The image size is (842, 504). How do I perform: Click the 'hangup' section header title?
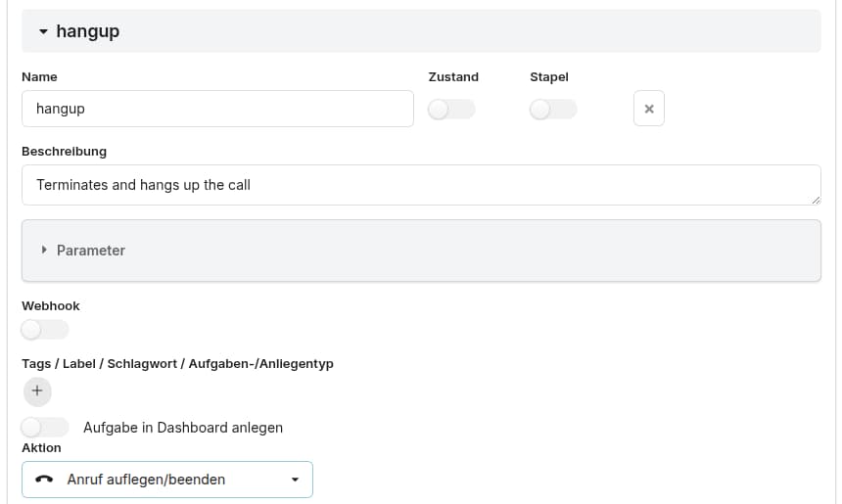click(x=88, y=31)
